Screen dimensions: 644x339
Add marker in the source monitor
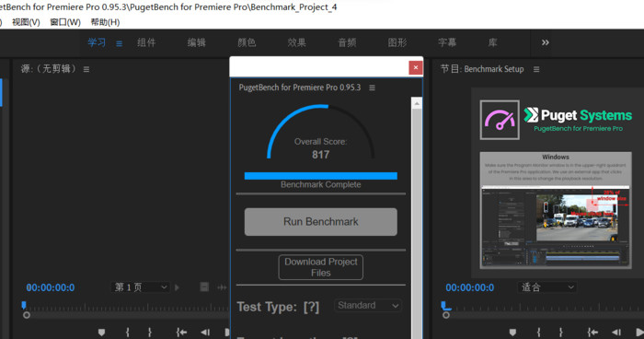click(x=101, y=332)
